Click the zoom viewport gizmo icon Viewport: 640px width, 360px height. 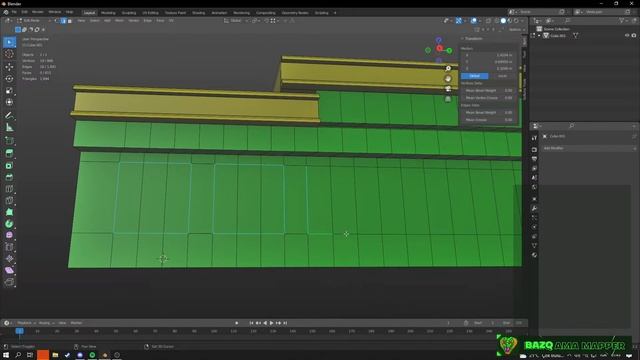point(448,68)
